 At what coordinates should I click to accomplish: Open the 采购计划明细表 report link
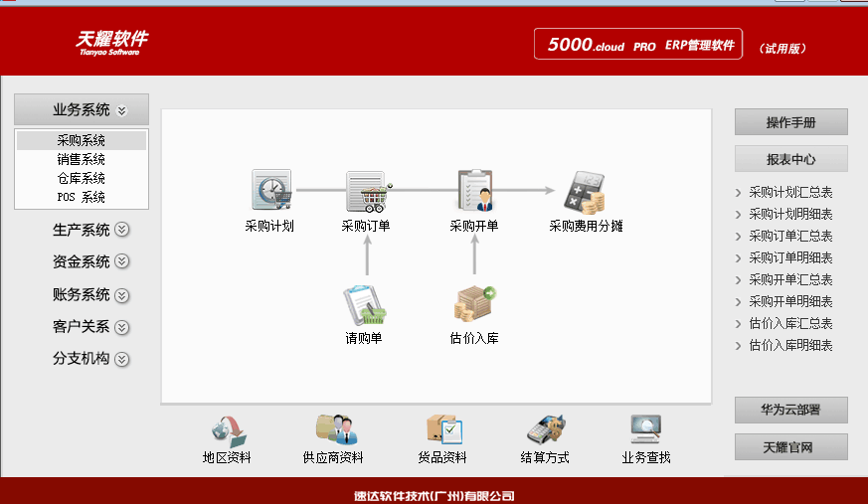(x=790, y=214)
